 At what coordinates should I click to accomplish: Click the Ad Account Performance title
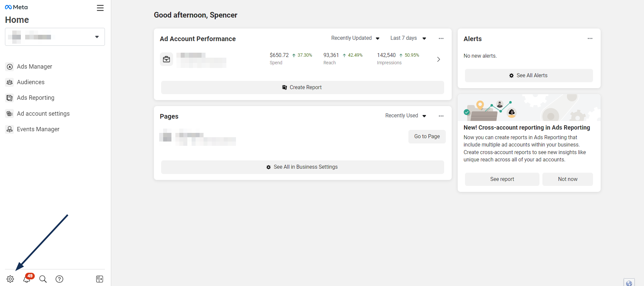click(x=198, y=39)
